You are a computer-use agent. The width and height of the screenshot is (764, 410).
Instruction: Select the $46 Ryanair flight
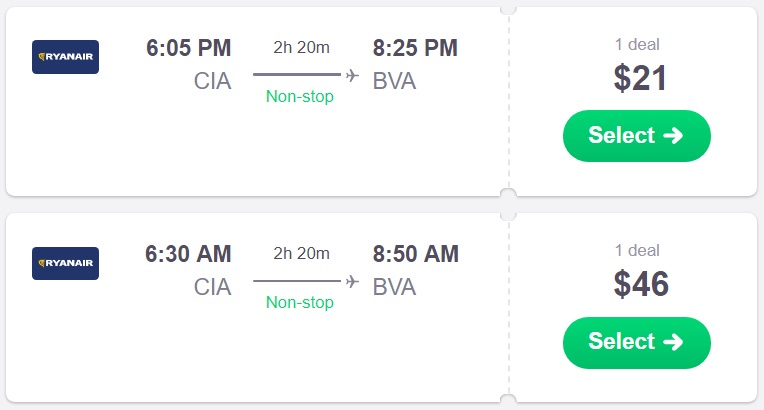click(636, 342)
